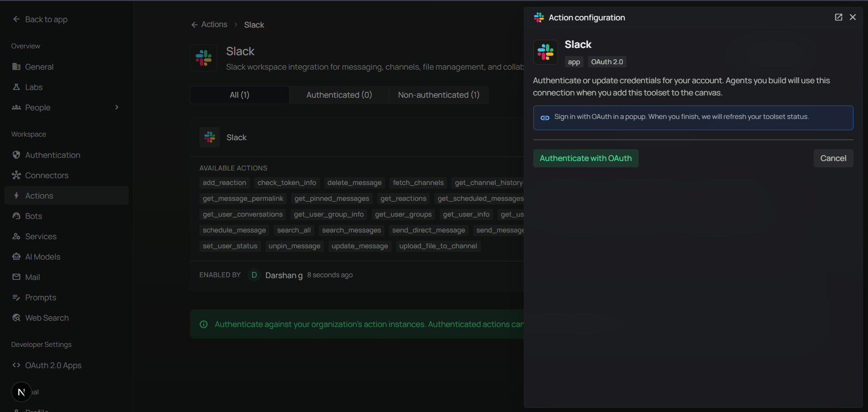
Task: Click the get_user_group_info chip
Action: click(329, 214)
